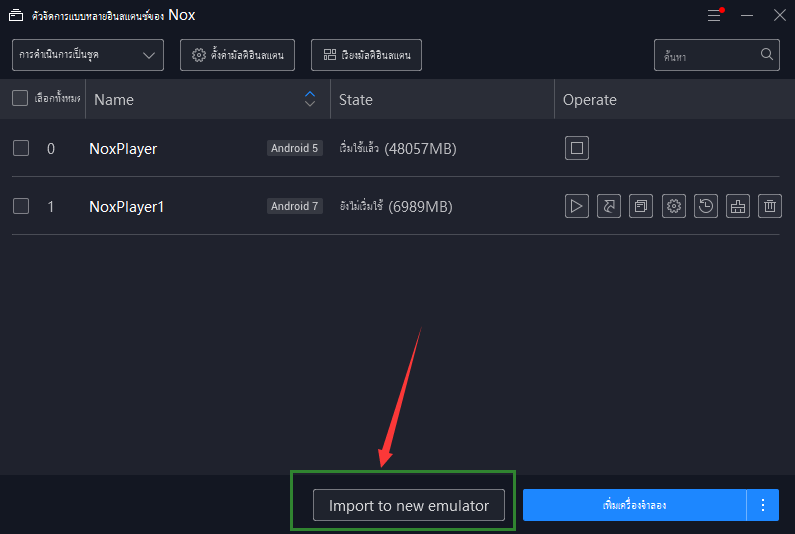Screen dimensions: 795x534
Task: Click the disk cleanup broom icon
Action: click(737, 206)
